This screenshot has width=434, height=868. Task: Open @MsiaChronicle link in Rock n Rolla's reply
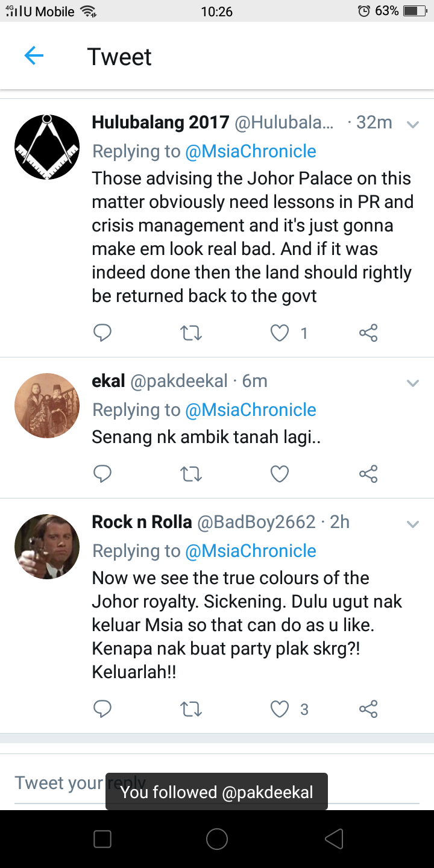[x=251, y=551]
